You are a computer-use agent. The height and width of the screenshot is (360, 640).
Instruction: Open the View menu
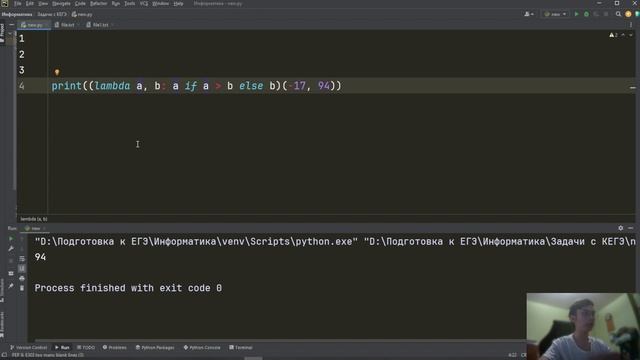(x=43, y=4)
